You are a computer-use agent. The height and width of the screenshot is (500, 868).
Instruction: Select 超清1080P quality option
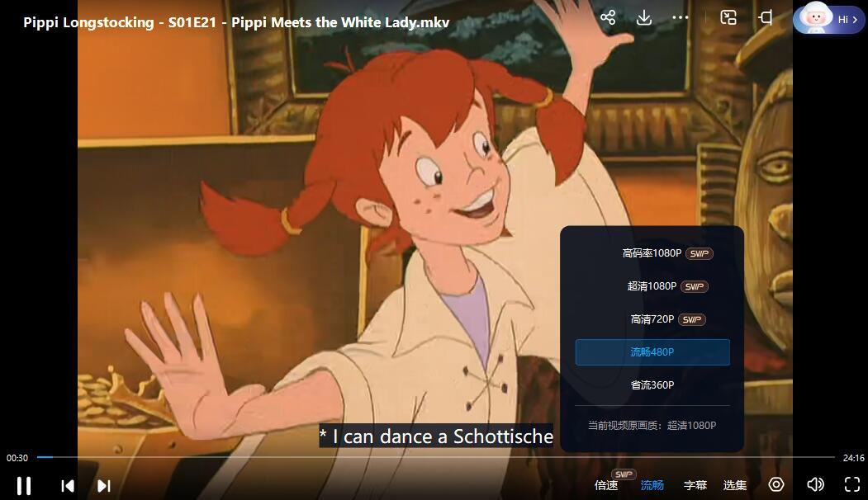tap(652, 286)
